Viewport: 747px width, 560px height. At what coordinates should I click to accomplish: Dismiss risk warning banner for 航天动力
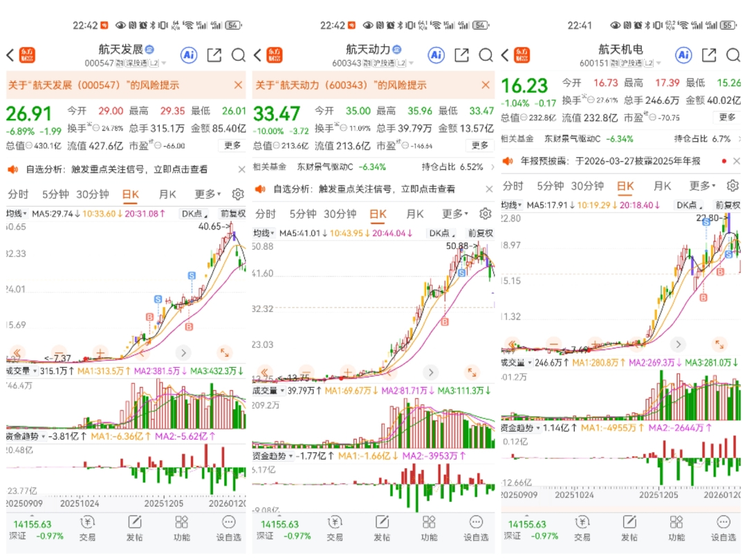[486, 85]
